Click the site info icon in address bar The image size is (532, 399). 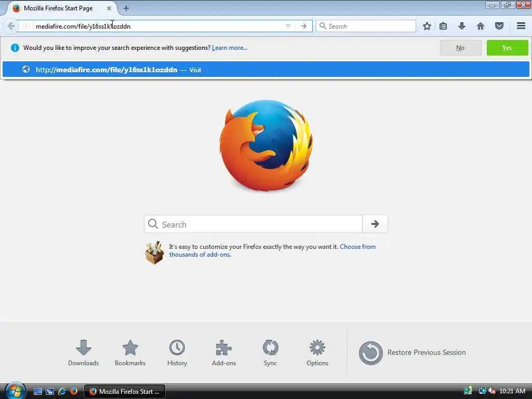(x=26, y=26)
